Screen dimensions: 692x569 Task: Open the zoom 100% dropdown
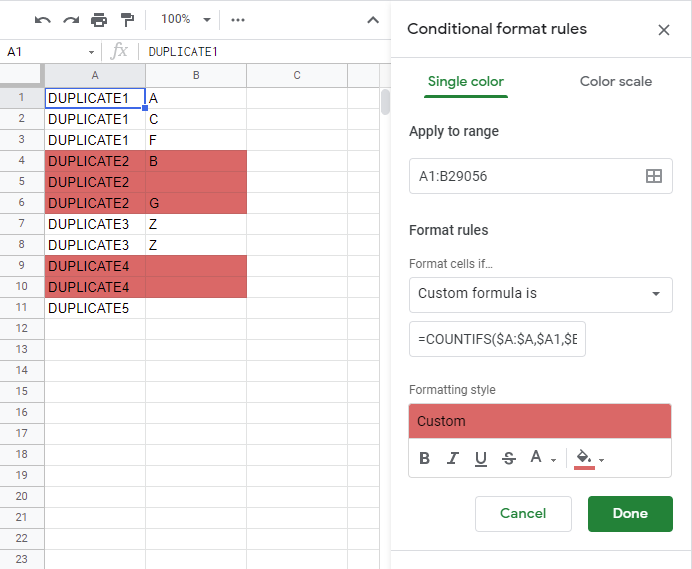(186, 19)
